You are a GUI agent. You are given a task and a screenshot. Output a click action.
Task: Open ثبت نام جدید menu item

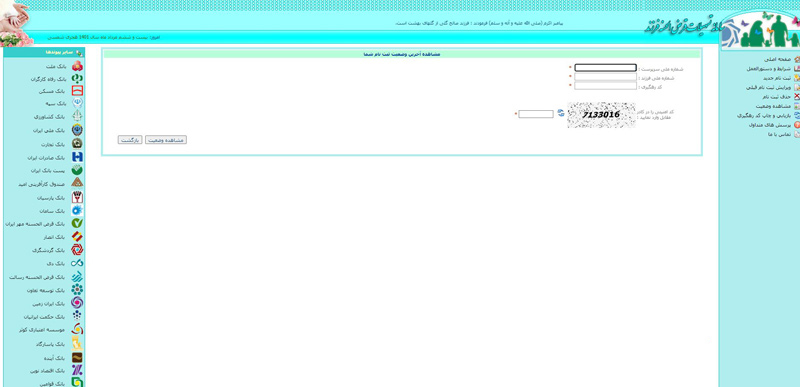777,78
